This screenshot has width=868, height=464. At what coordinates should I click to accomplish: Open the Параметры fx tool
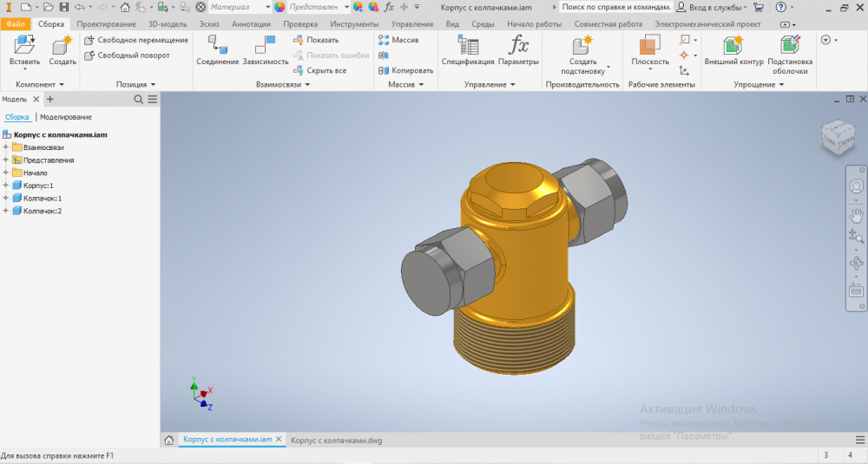(x=519, y=48)
